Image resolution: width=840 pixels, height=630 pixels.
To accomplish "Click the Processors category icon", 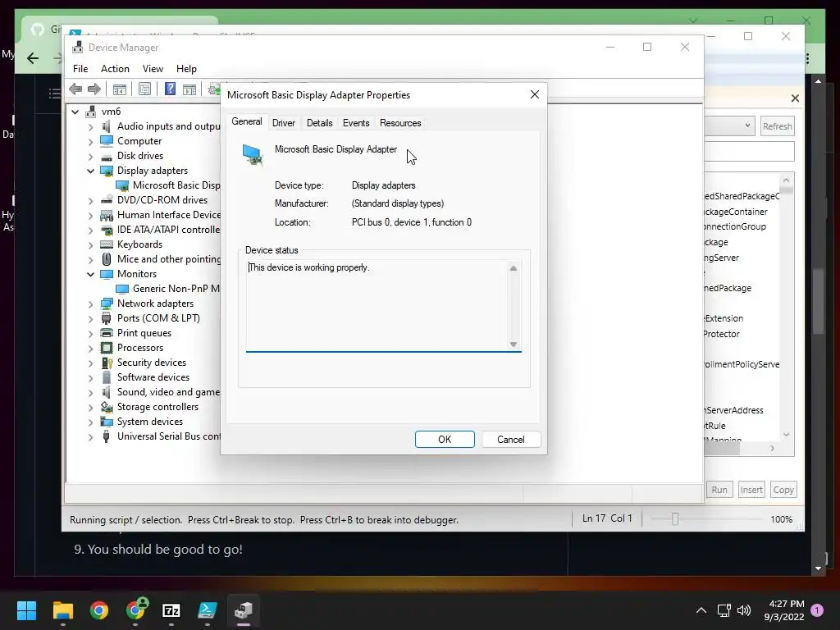I will (107, 348).
